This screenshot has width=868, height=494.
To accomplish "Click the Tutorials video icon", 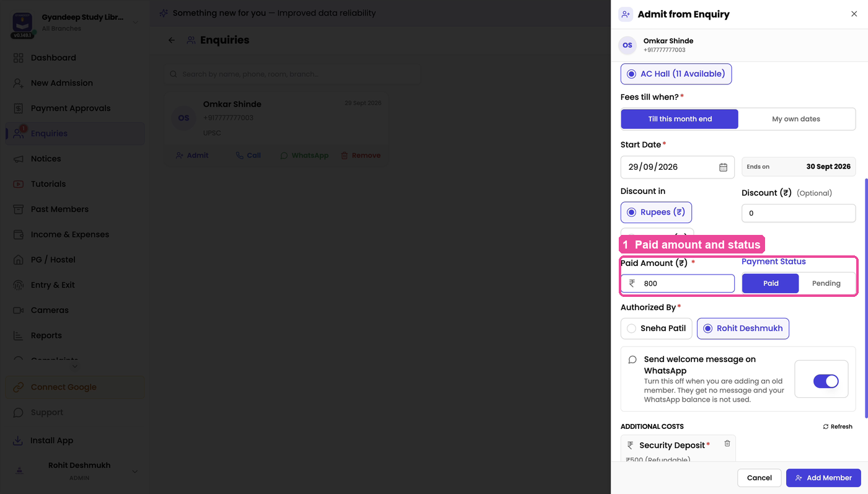I will 19,184.
